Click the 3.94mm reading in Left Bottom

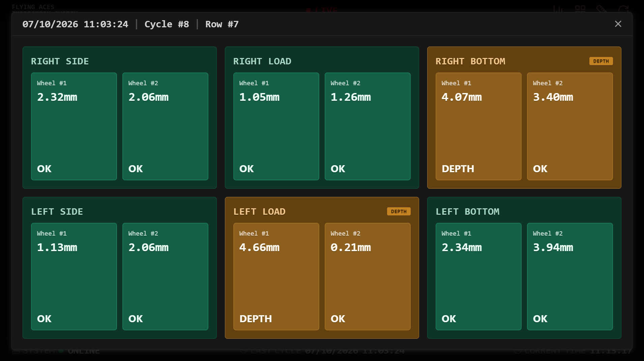click(x=553, y=247)
